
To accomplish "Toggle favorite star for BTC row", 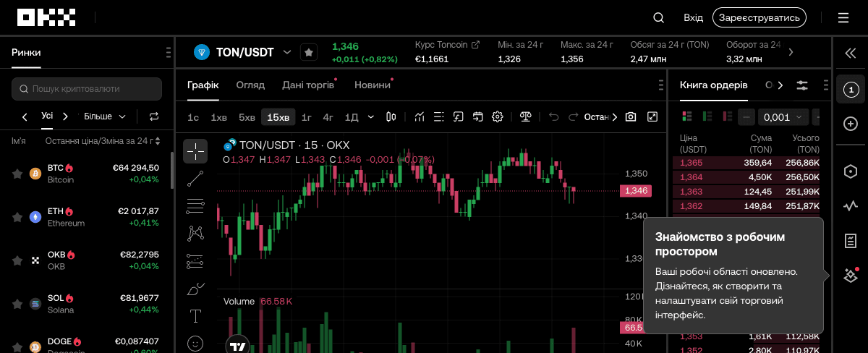I will point(17,174).
